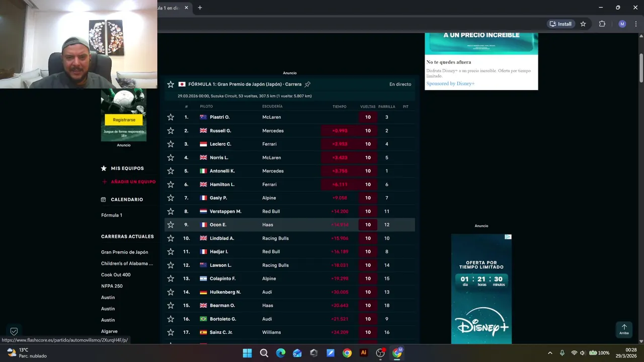Image resolution: width=644 pixels, height=362 pixels.
Task: Toggle favorite star for Verstappen M.
Action: click(171, 211)
